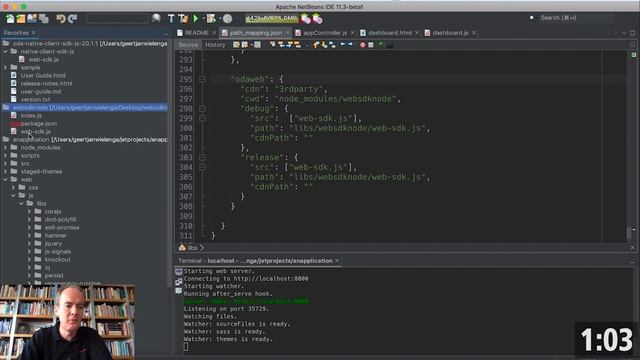Toggle code fold at line 304 "src"

(202, 167)
